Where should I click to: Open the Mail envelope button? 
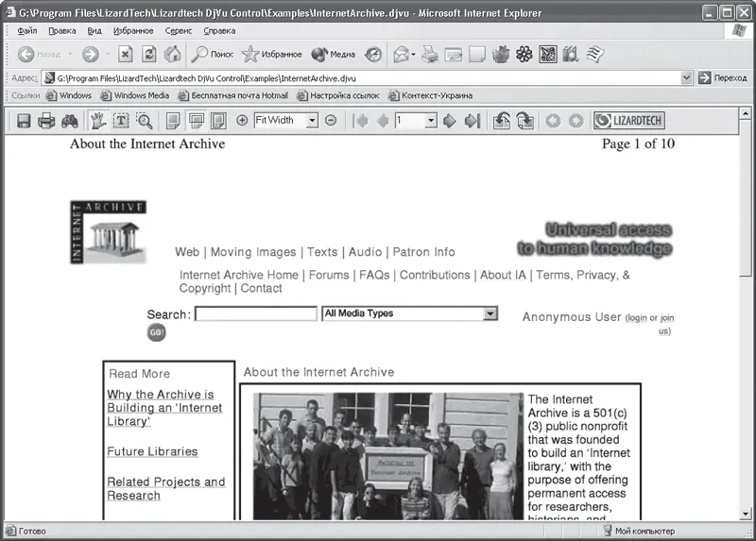coord(401,55)
